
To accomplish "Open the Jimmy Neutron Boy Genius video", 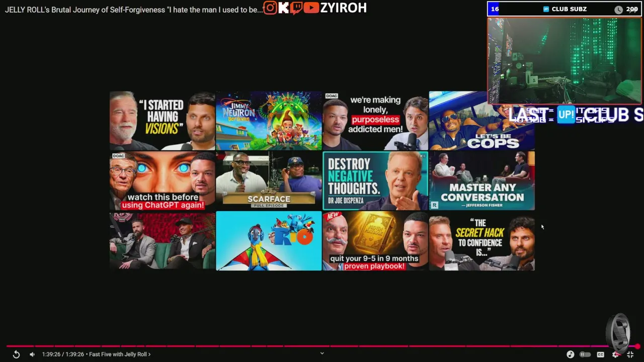I will (x=269, y=121).
